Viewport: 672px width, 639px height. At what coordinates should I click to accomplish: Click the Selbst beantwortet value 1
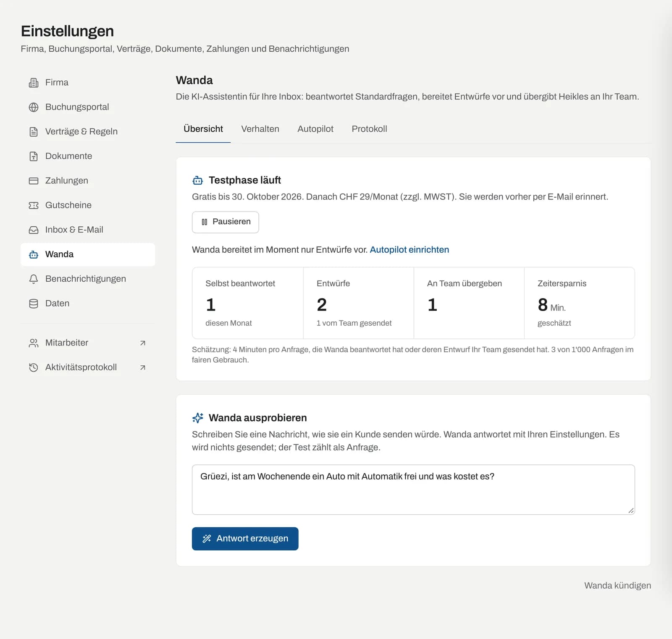[x=211, y=305]
